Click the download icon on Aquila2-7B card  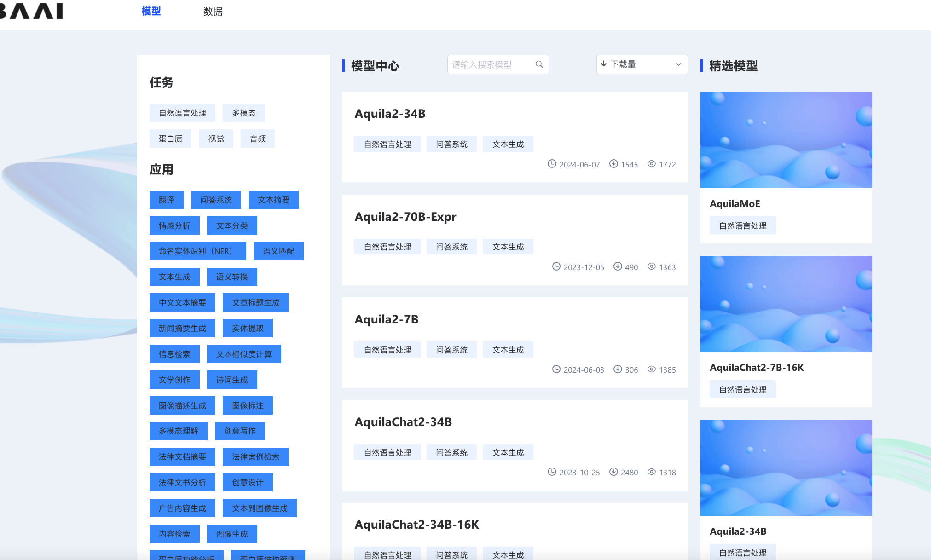(618, 369)
